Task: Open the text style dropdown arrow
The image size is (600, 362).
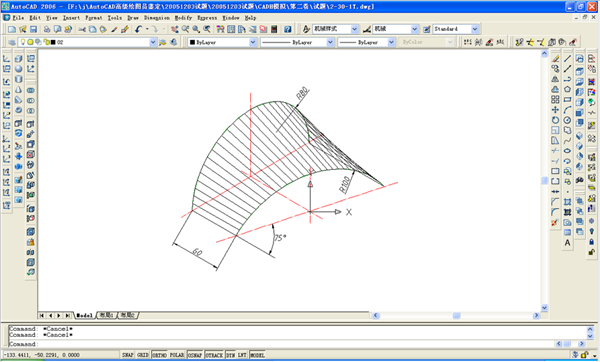Action: click(354, 29)
